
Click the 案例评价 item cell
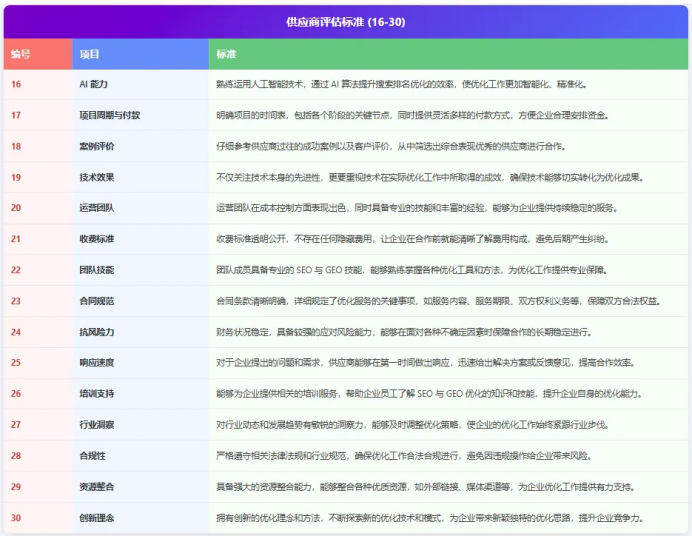click(97, 146)
